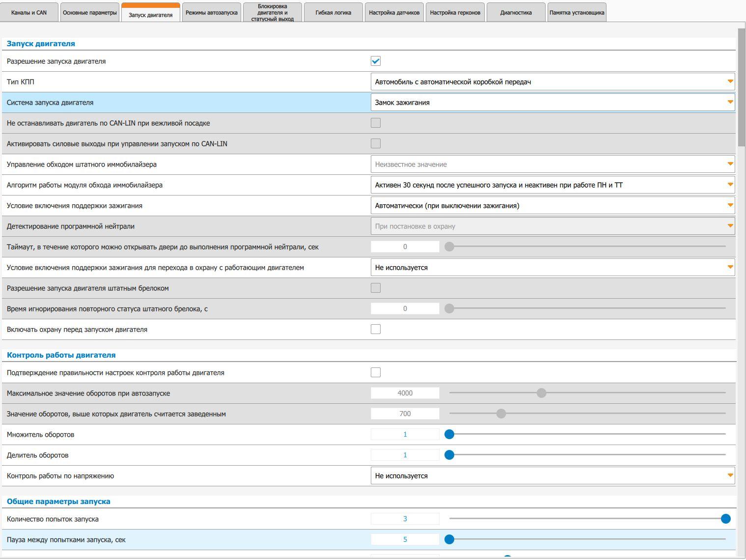This screenshot has width=746, height=560.
Task: Toggle Активировать силовые выходы checkbox
Action: pyautogui.click(x=376, y=143)
